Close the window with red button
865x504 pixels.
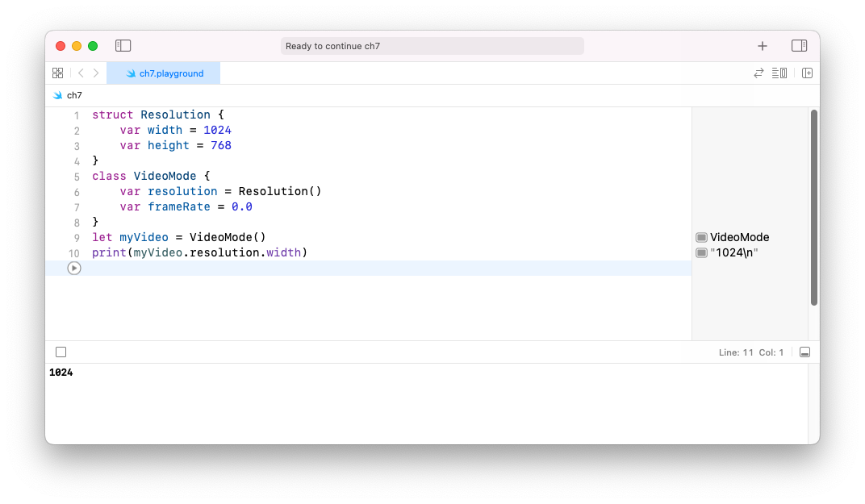point(61,46)
